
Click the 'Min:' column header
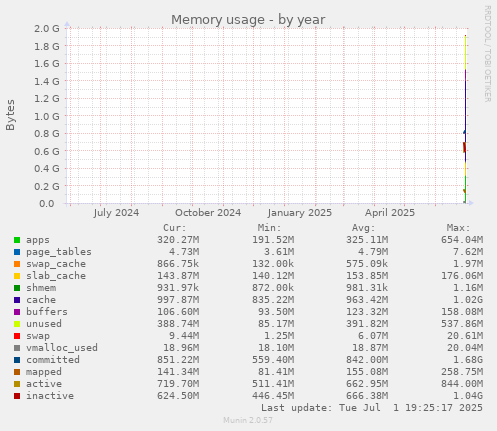click(x=269, y=228)
